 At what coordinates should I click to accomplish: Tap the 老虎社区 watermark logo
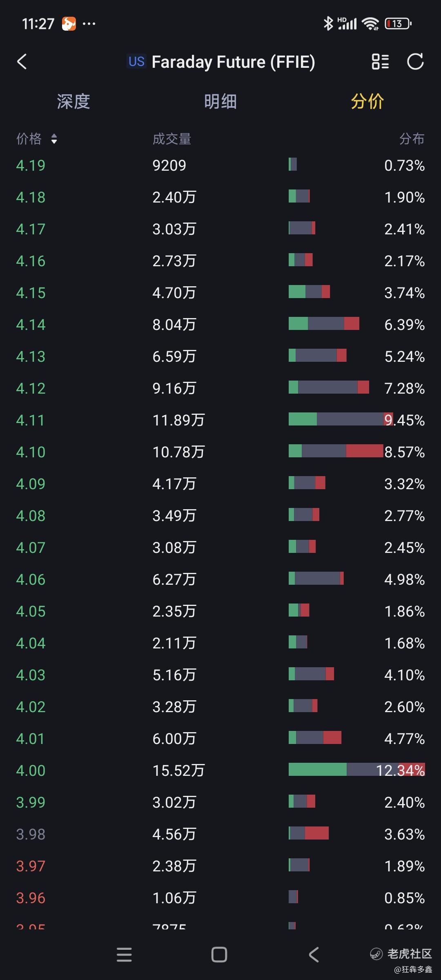[401, 954]
